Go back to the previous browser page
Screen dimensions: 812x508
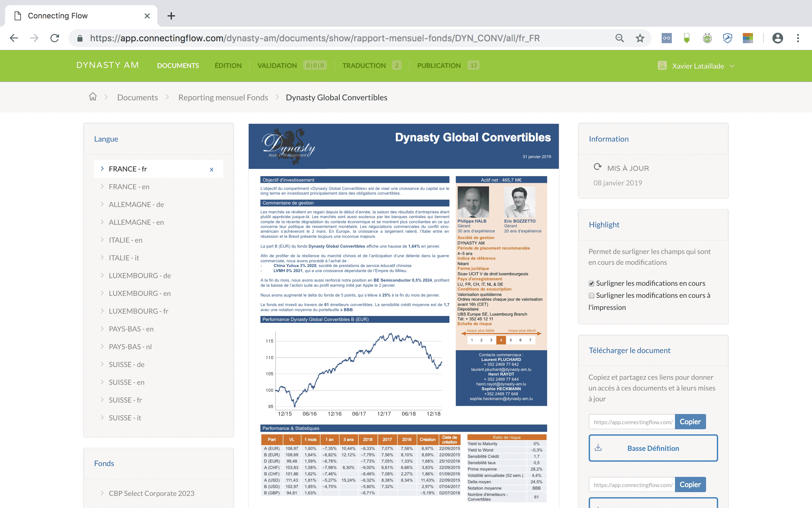click(x=14, y=38)
